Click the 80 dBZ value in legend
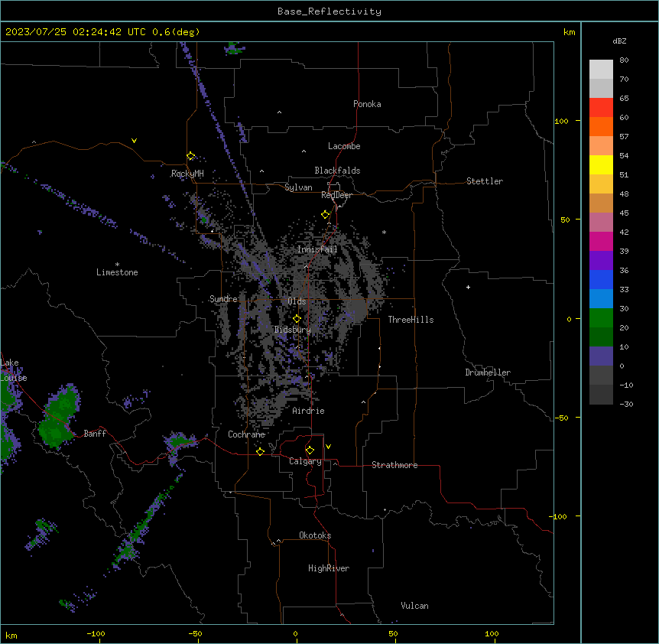The image size is (659, 644). pos(624,60)
